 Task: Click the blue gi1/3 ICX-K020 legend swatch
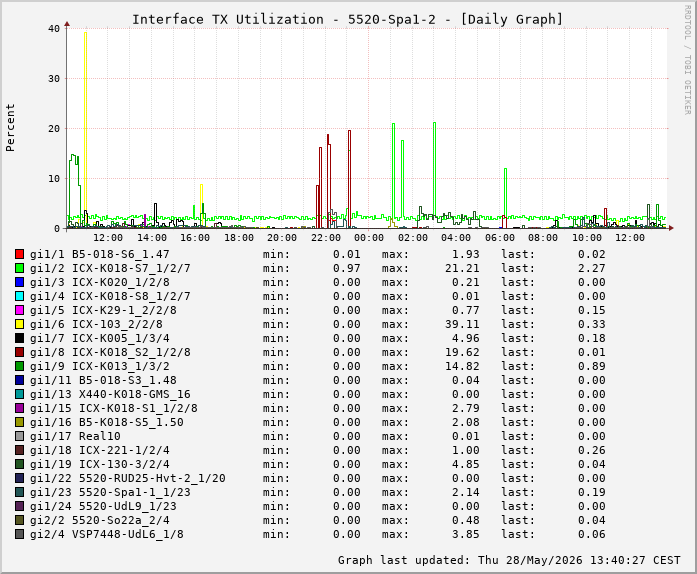[19, 282]
